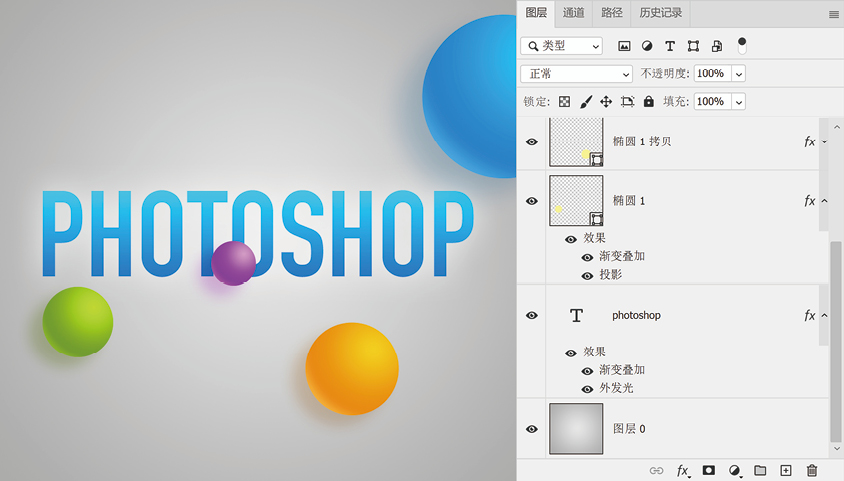Select the 图层 0 thumbnail
Image resolution: width=844 pixels, height=481 pixels.
576,429
